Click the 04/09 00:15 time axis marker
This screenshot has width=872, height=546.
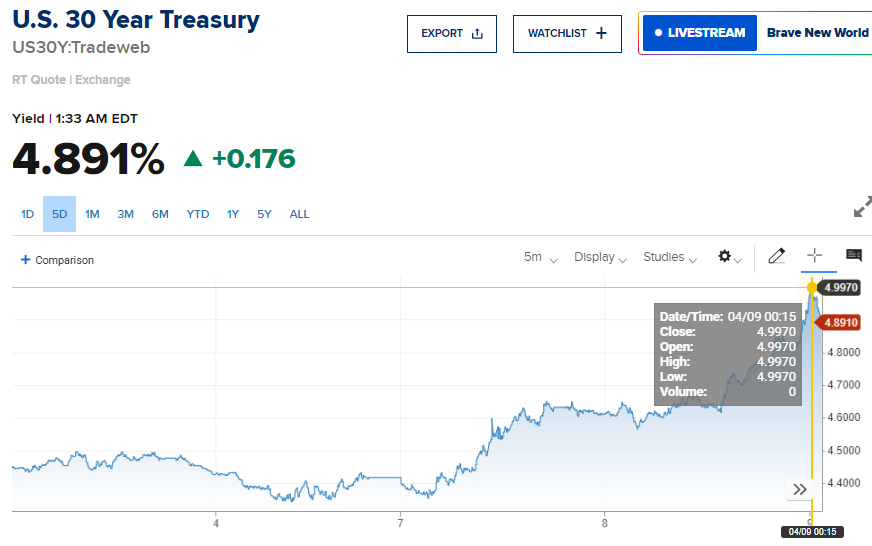coord(810,531)
